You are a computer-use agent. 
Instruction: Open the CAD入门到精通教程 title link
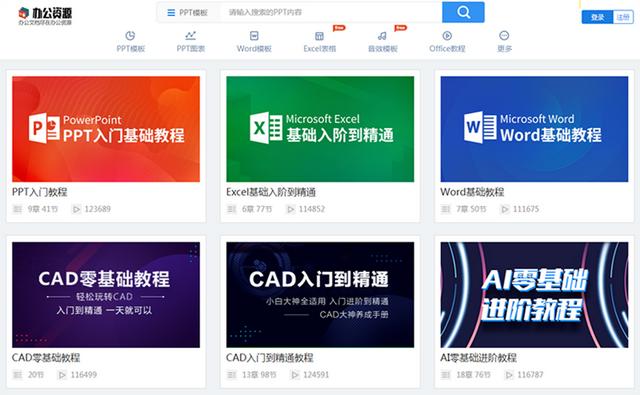[269, 358]
